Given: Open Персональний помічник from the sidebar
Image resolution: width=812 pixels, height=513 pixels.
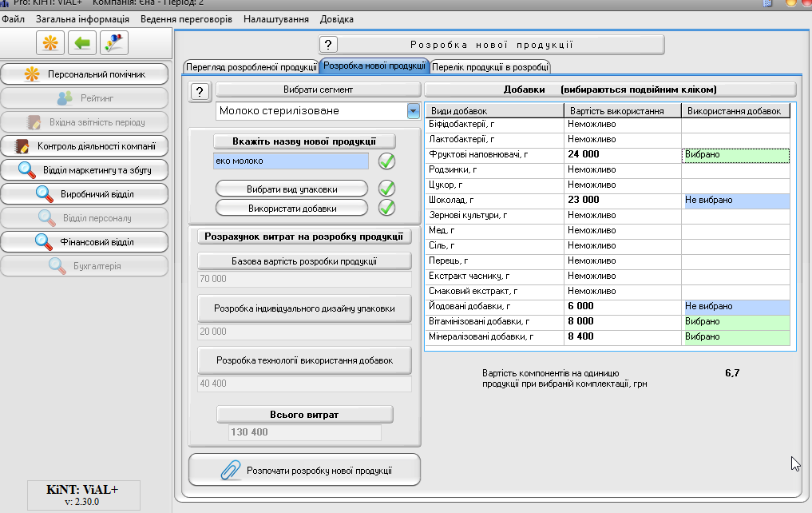Looking at the screenshot, I should coord(85,74).
